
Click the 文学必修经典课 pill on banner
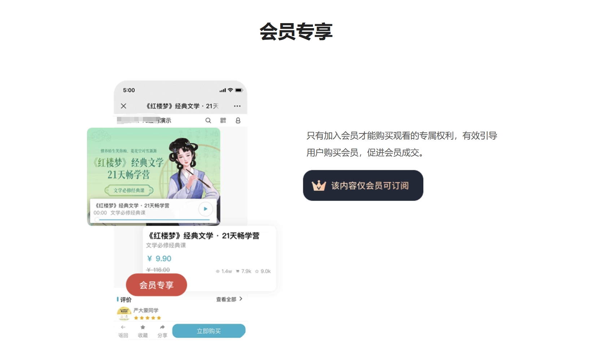point(129,190)
